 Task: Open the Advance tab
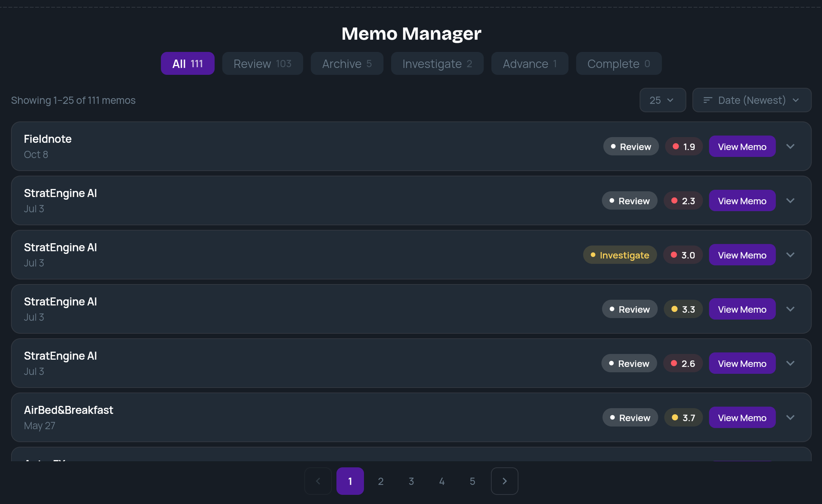pyautogui.click(x=530, y=63)
